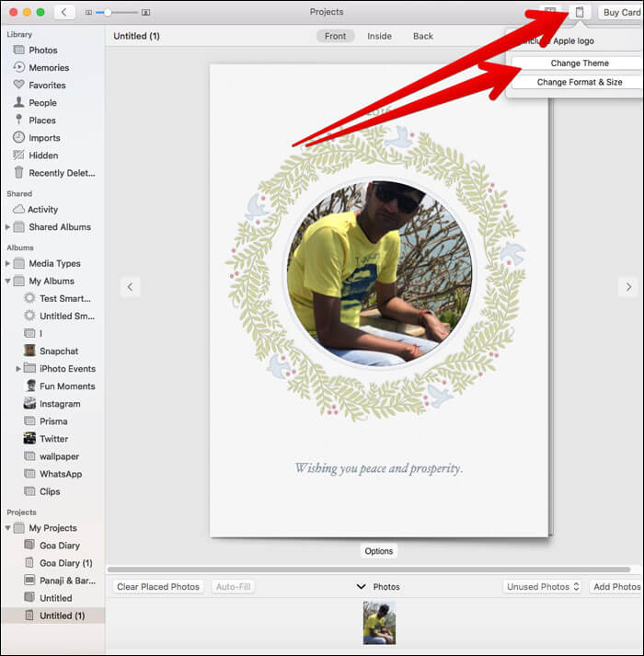The width and height of the screenshot is (644, 656).
Task: Expand Shared Albums disclosure triangle
Action: tap(7, 227)
